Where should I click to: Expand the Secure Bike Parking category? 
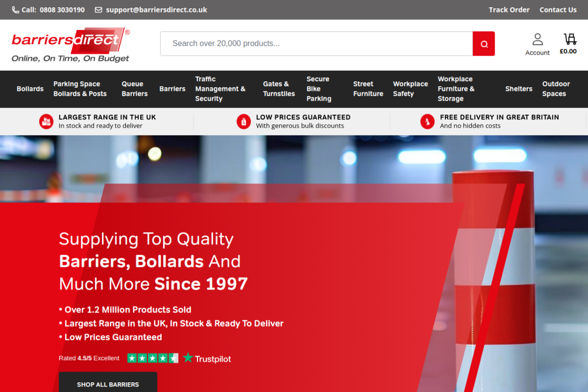[319, 89]
